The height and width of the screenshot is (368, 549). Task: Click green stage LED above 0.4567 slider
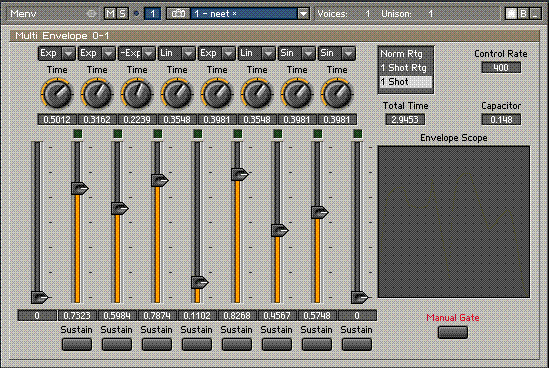277,133
